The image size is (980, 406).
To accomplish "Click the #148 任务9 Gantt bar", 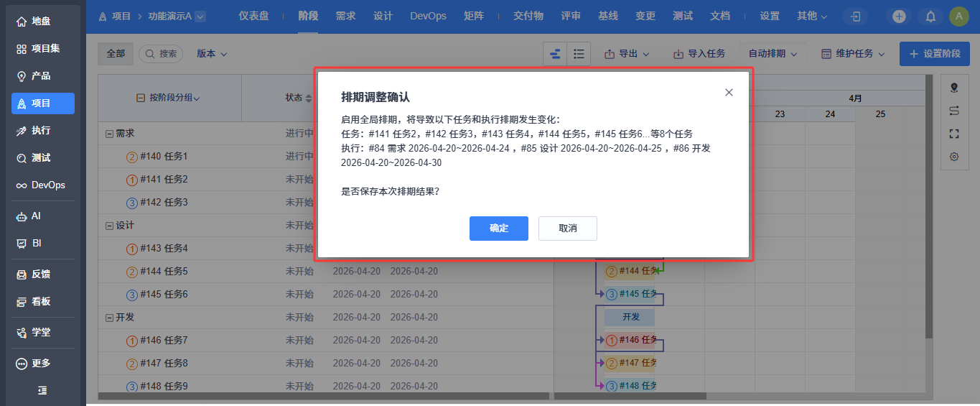I will 630,386.
